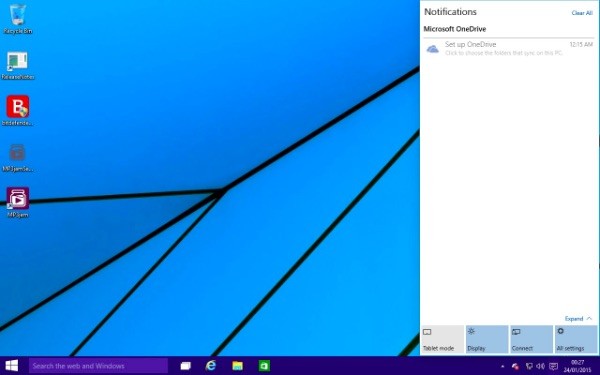Open the Set up OneDrive notification
600x375 pixels.
click(508, 49)
